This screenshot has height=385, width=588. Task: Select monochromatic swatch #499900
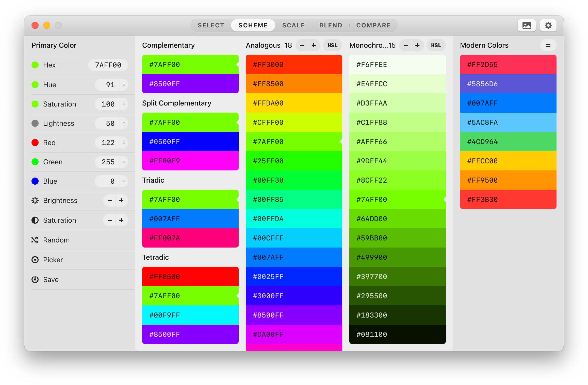[397, 257]
